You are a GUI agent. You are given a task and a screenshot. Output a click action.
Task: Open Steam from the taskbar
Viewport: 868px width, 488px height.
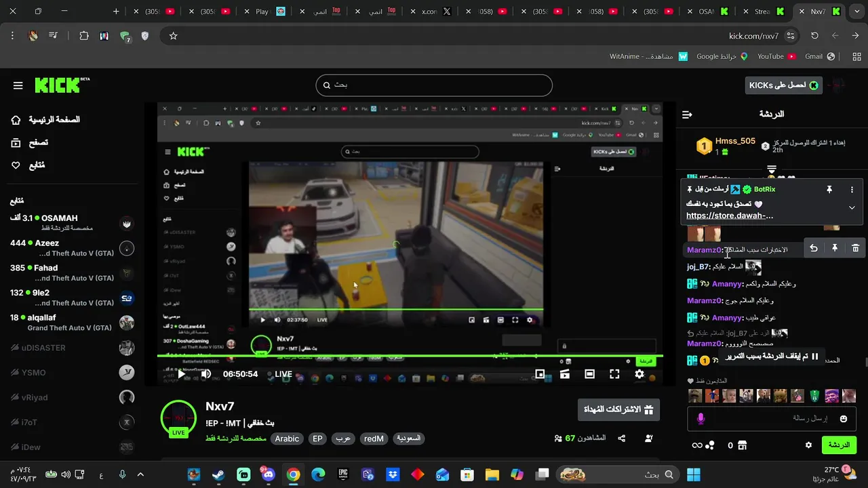pos(218,474)
